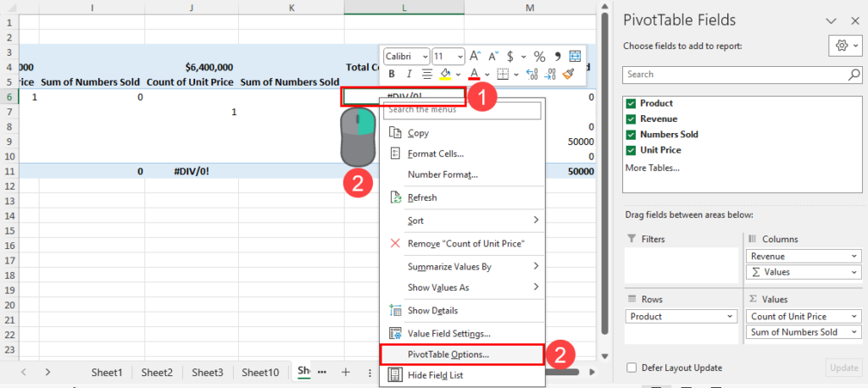
Task: Remove "Count of Unit Price" field
Action: 462,243
